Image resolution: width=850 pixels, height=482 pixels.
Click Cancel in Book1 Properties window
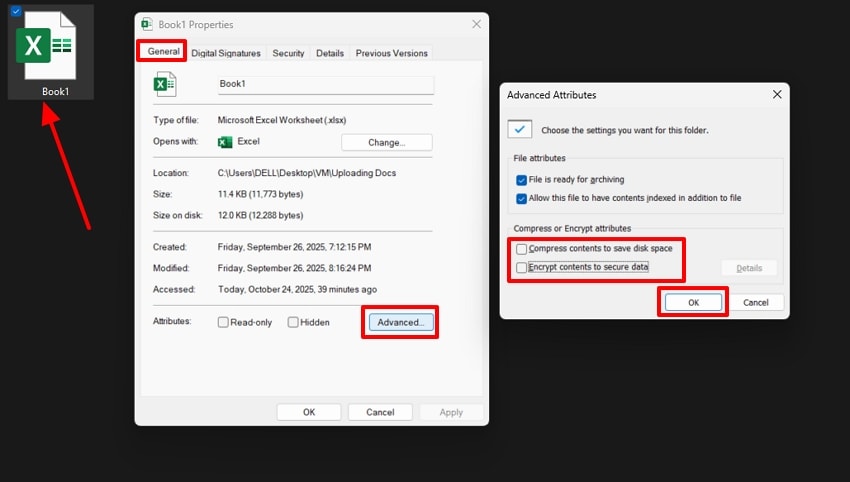point(380,412)
